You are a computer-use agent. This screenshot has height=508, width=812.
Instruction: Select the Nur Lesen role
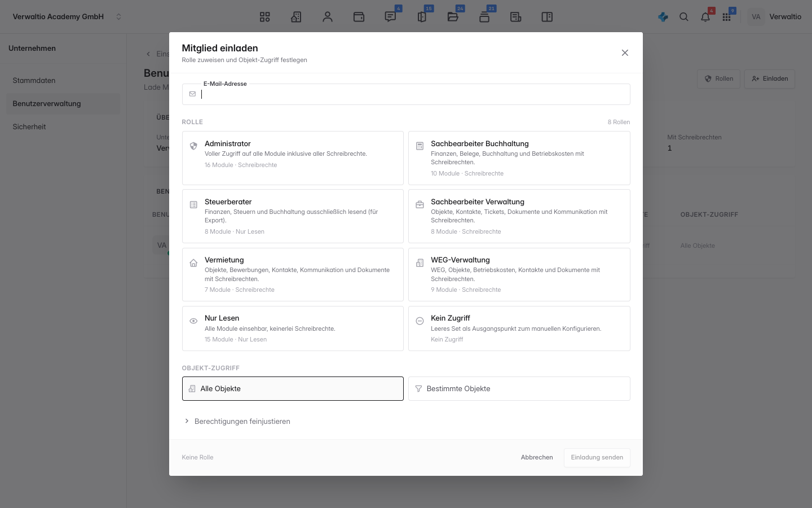293,329
